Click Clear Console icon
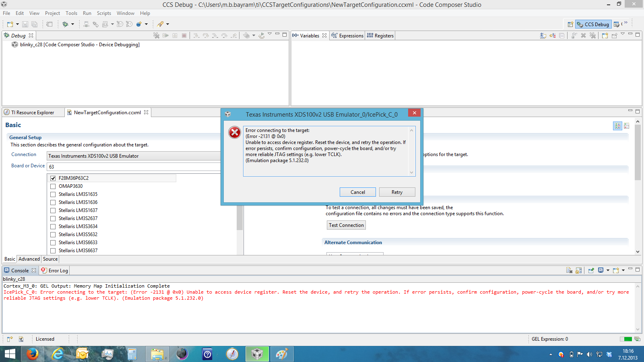 click(569, 270)
